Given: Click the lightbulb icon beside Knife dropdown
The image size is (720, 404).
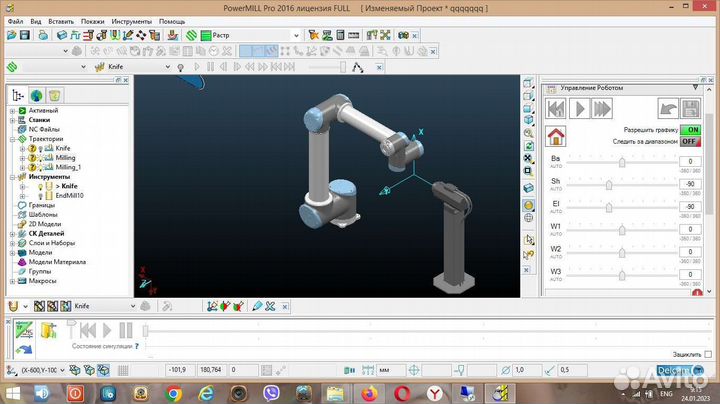Looking at the screenshot, I should 181,67.
